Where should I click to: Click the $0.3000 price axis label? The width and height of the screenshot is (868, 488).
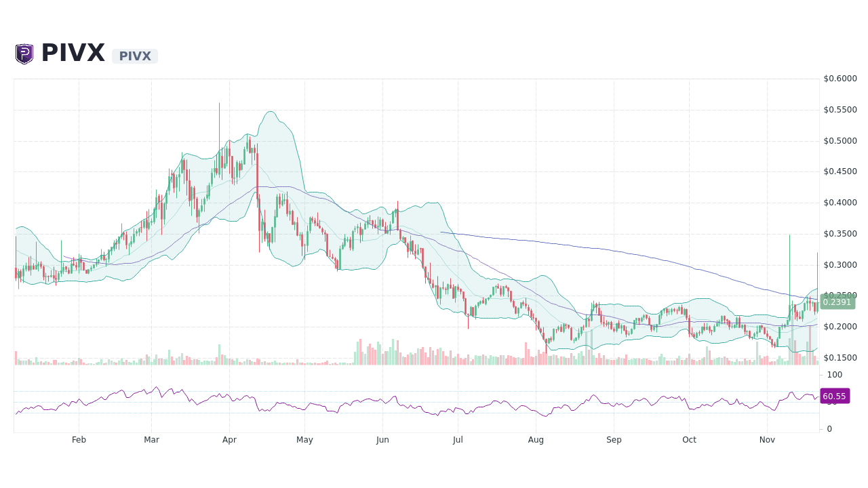pos(840,265)
